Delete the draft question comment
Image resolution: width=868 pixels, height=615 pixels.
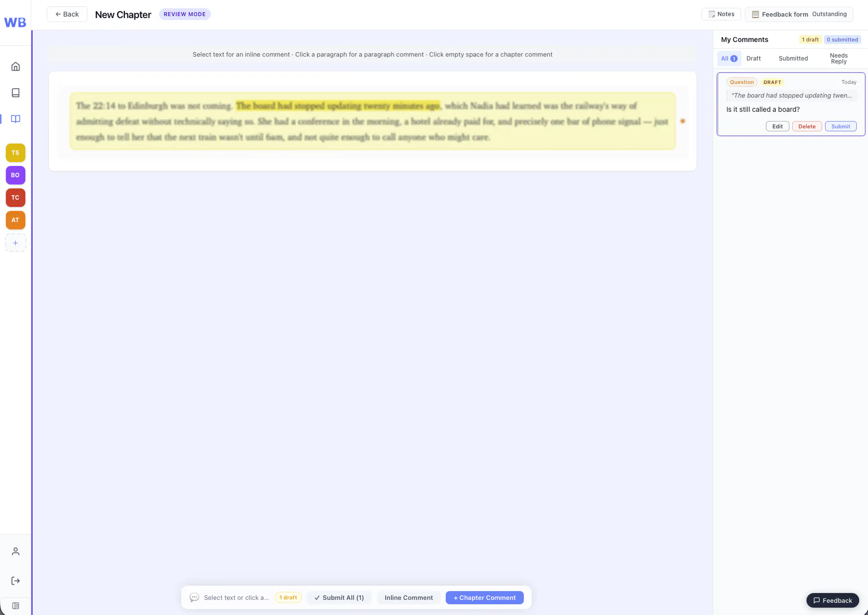(x=807, y=126)
